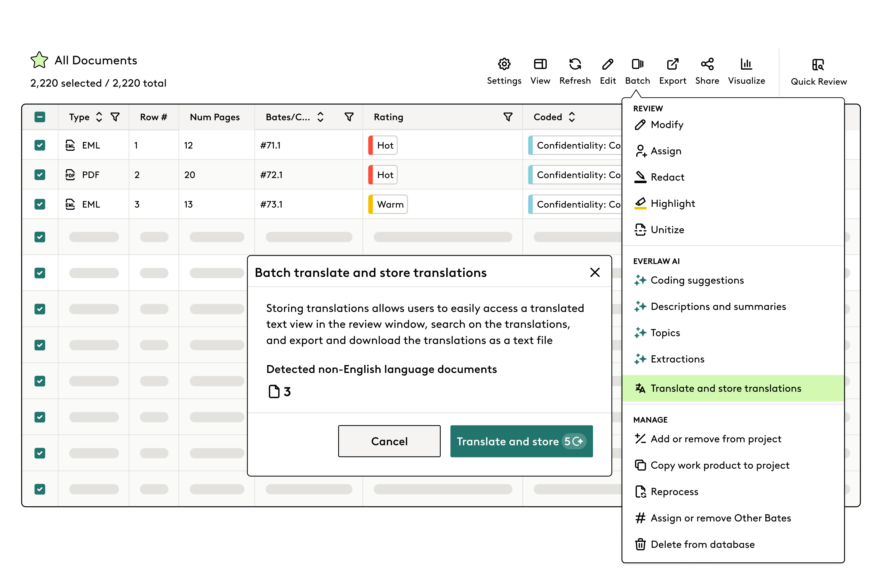Open Settings gear in toolbar
The width and height of the screenshot is (882, 588).
pyautogui.click(x=504, y=72)
